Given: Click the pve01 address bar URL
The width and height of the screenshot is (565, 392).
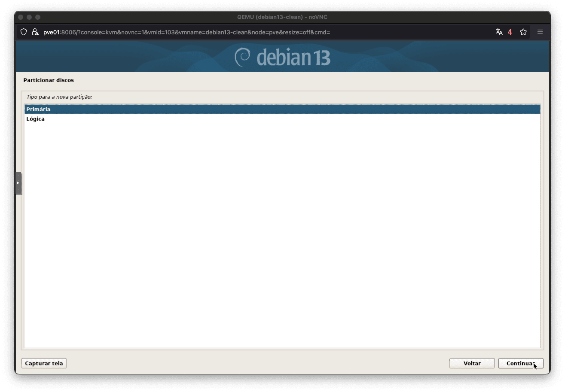Looking at the screenshot, I should [x=186, y=32].
